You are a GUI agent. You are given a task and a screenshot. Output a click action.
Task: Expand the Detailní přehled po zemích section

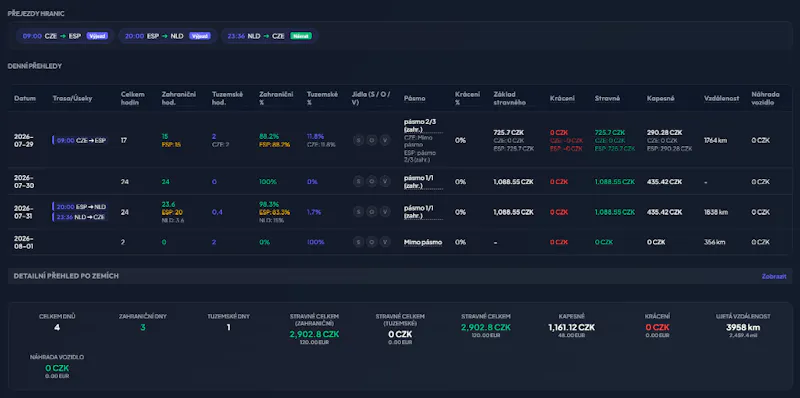[x=399, y=276]
